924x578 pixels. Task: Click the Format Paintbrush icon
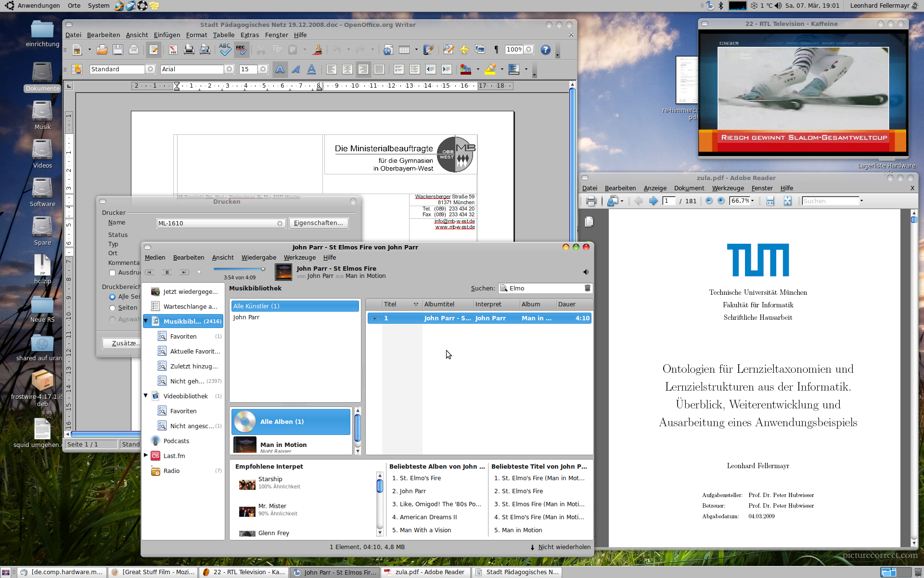[318, 50]
